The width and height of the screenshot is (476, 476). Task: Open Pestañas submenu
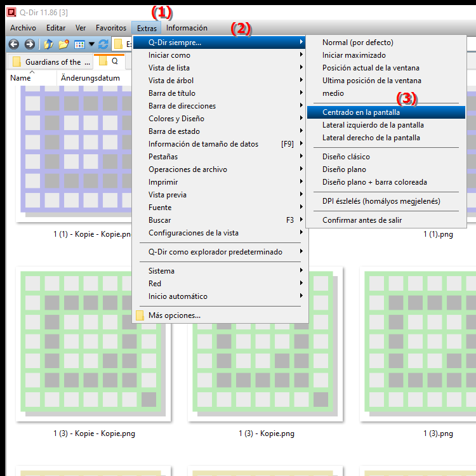click(219, 157)
